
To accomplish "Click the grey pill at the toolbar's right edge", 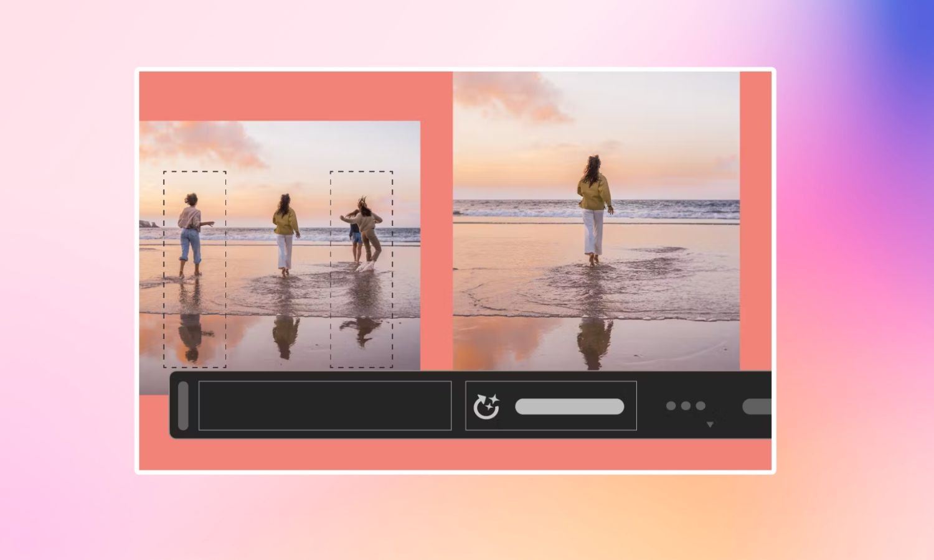I will 758,406.
